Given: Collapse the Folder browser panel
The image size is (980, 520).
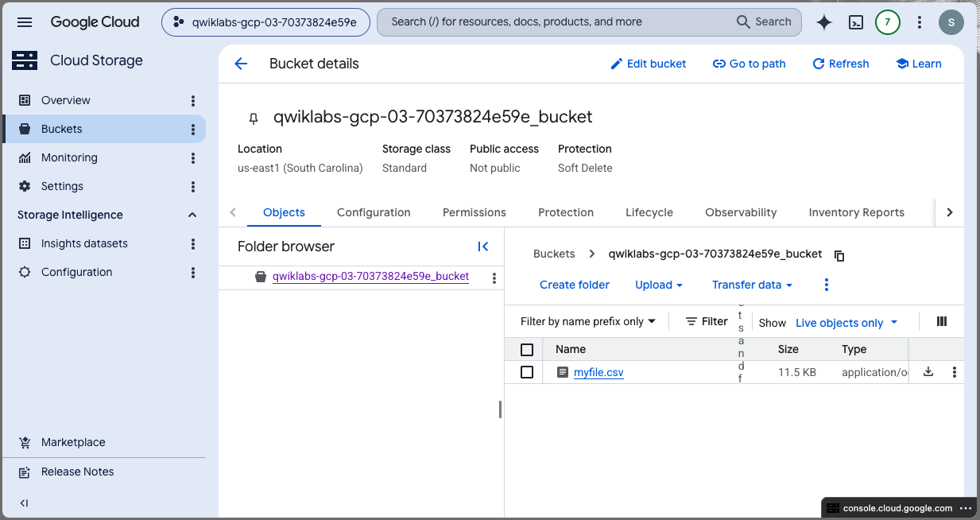Looking at the screenshot, I should [x=483, y=246].
